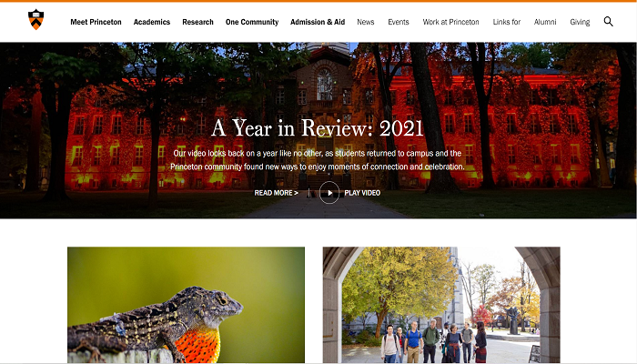Open Work at Princeton link
The height and width of the screenshot is (364, 637).
[x=451, y=22]
